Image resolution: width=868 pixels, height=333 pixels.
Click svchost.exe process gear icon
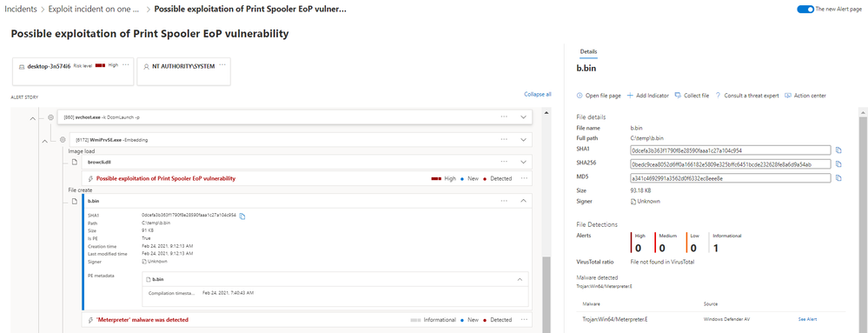pyautogui.click(x=50, y=117)
